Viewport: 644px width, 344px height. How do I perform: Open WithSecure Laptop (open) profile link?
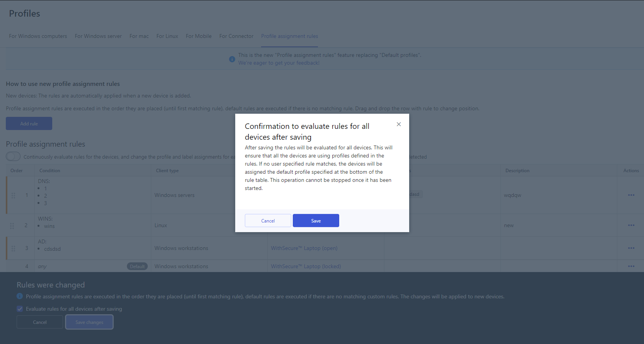304,248
